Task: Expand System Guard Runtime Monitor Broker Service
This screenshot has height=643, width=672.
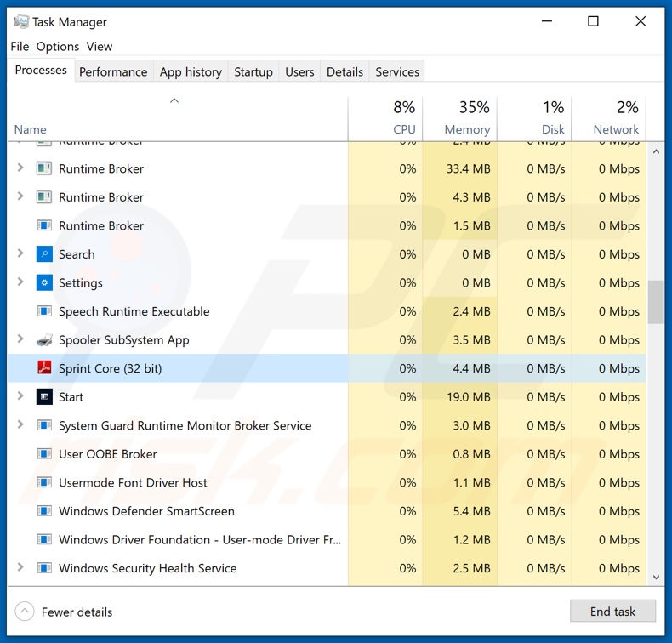Action: pyautogui.click(x=20, y=424)
